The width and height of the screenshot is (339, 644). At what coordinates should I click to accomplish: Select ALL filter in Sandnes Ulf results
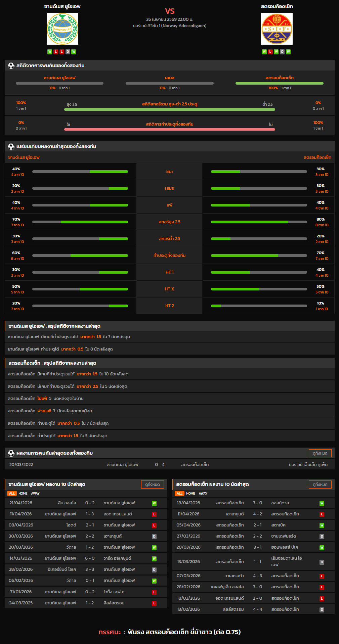coord(12,494)
